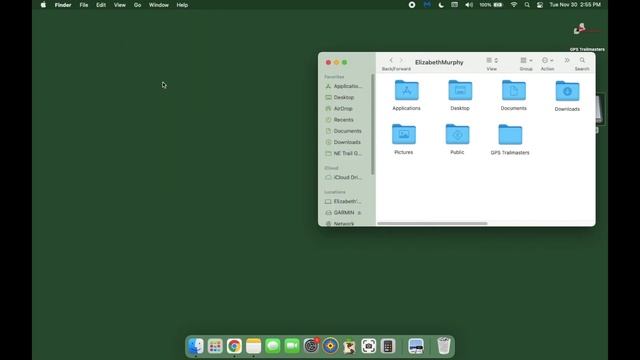
Task: Open Messages from the Dock
Action: pyautogui.click(x=273, y=346)
